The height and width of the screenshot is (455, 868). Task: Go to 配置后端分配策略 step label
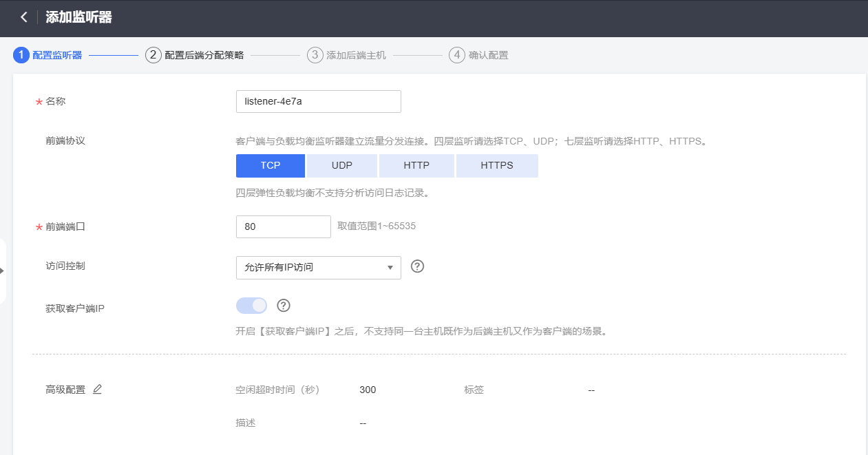(x=204, y=55)
